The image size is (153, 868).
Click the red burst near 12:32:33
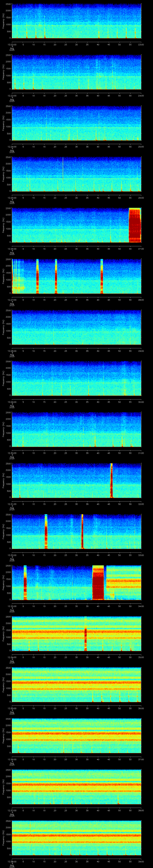(82, 531)
